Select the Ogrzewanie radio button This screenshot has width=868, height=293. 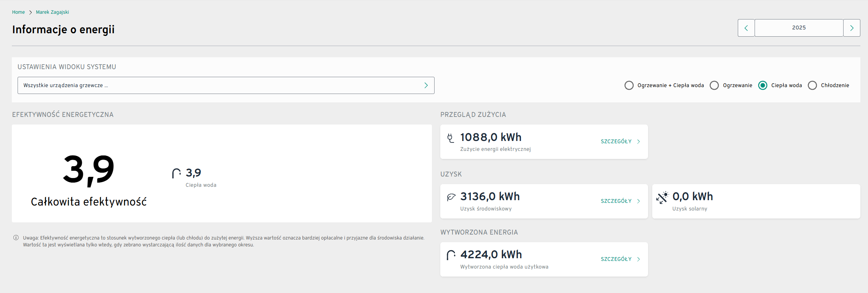click(714, 85)
